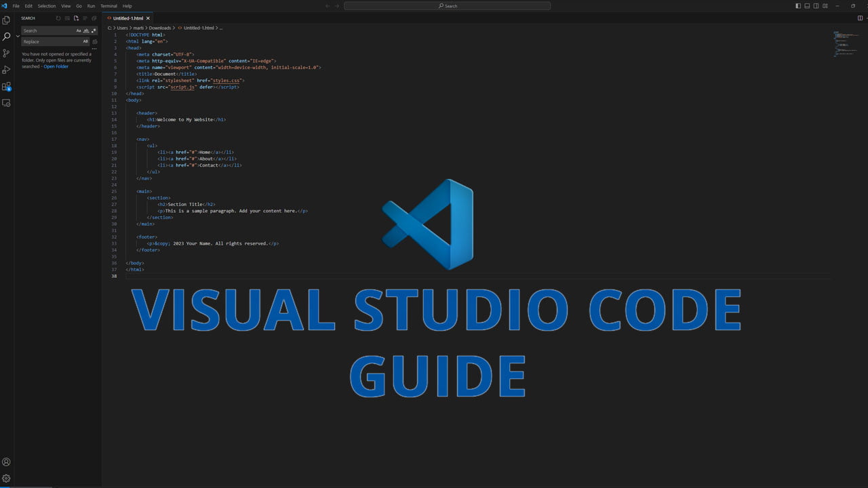Click the Refresh search results icon
The height and width of the screenshot is (488, 868).
[x=58, y=18]
